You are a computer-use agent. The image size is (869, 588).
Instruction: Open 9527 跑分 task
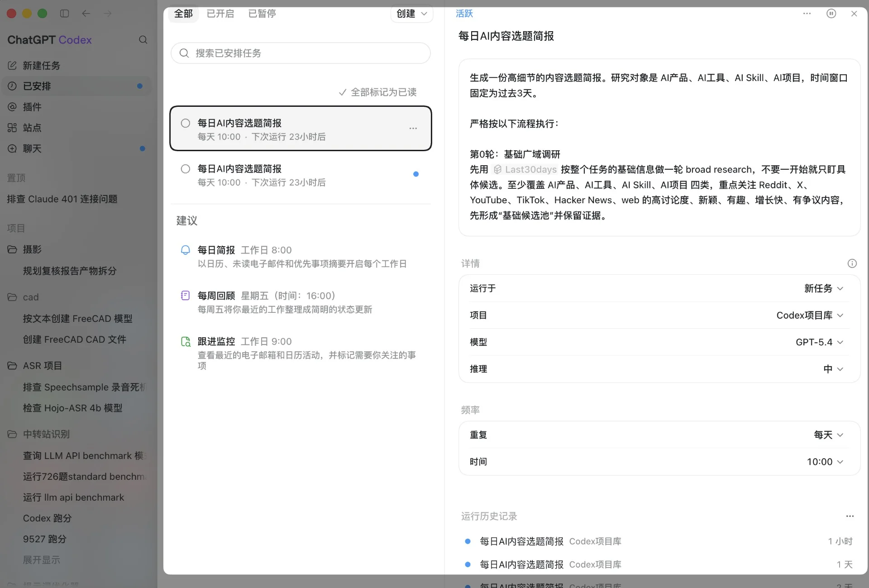45,539
